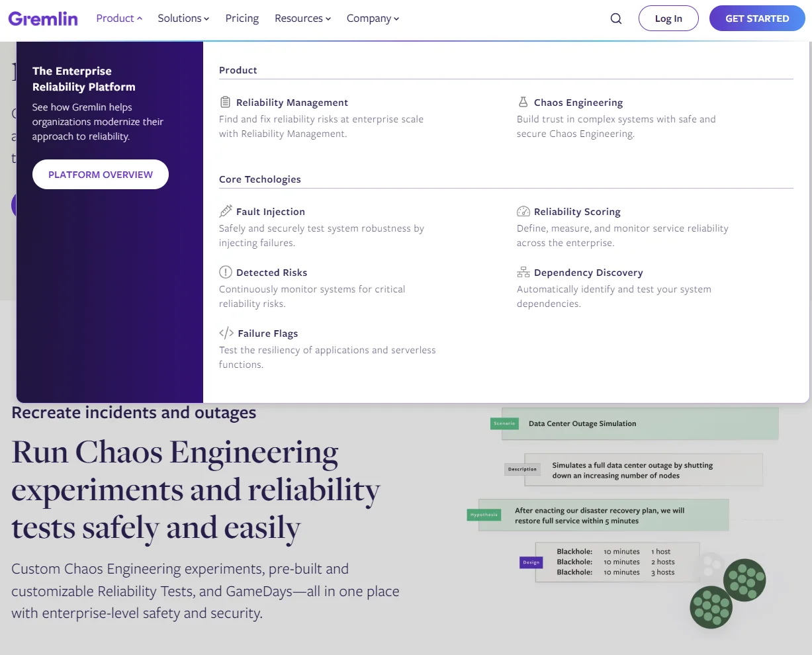Click the Fault Injection syringe icon
The height and width of the screenshot is (655, 812).
click(x=226, y=211)
